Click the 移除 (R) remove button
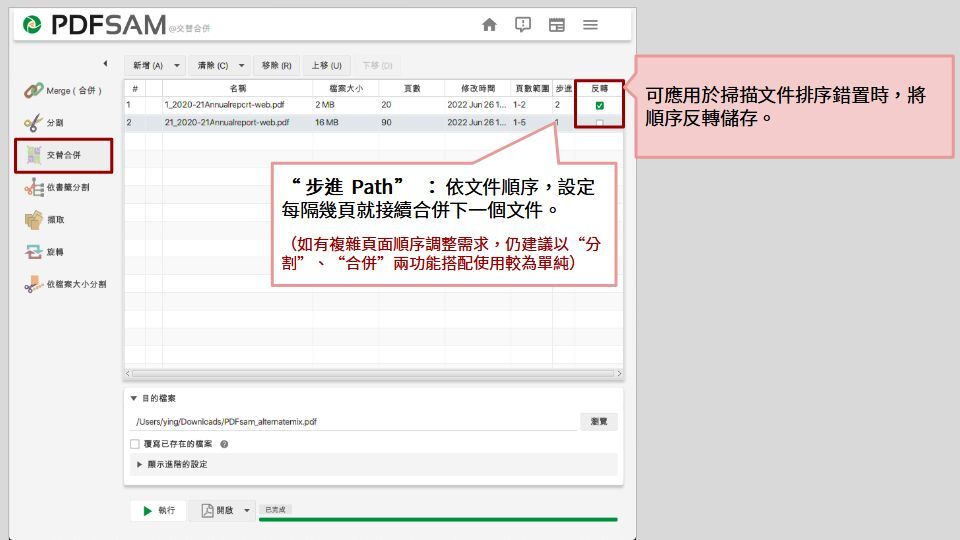 click(x=277, y=66)
